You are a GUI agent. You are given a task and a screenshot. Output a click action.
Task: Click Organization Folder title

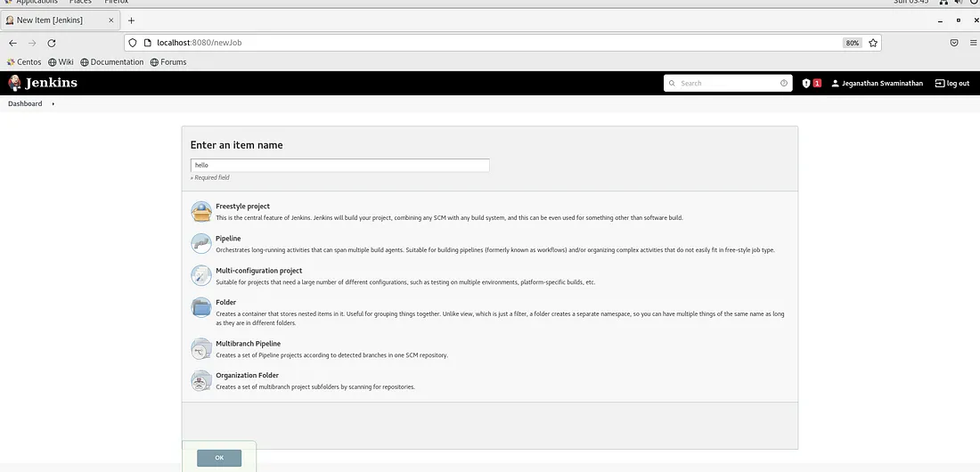coord(247,376)
